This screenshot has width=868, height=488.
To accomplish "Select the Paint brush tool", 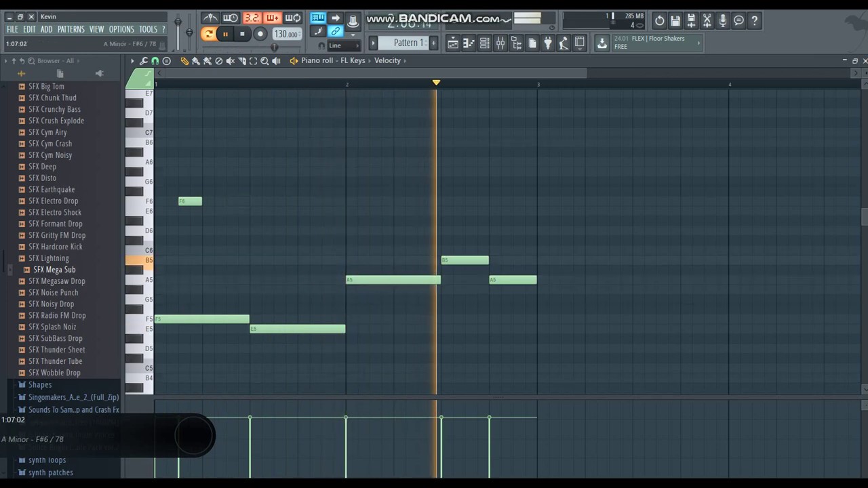I will (x=196, y=61).
